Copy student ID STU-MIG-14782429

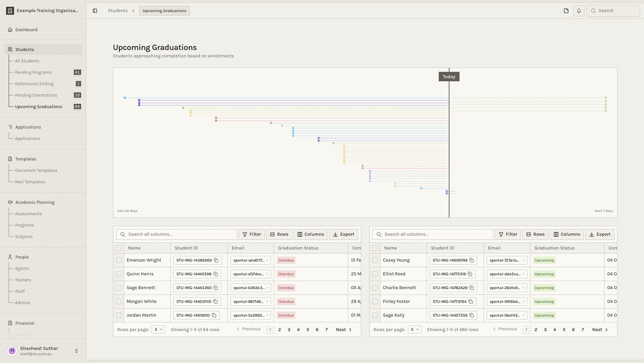(472, 288)
